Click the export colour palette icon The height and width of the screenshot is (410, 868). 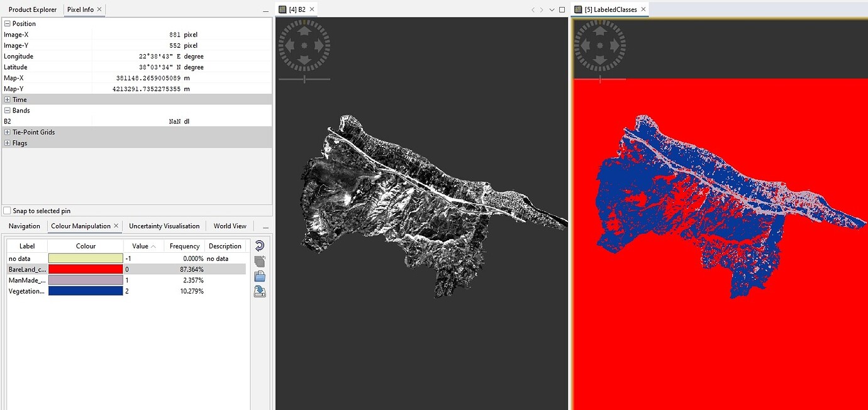point(259,291)
